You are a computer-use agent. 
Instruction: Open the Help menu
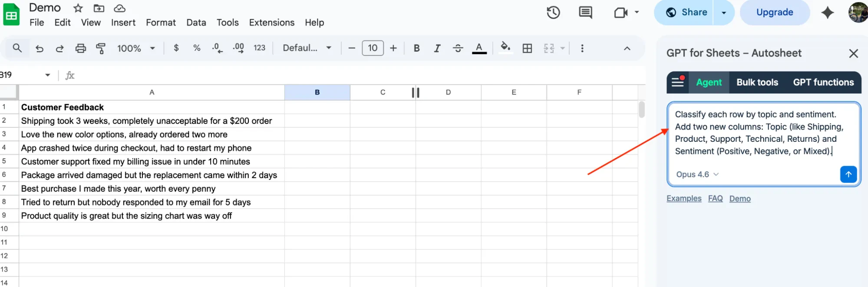[314, 23]
